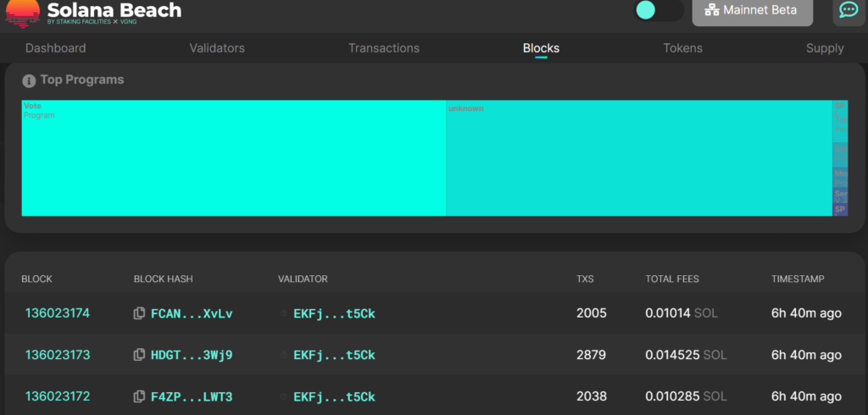Toggle the dark/light theme switch
Screen dimensions: 868x415
[x=659, y=10]
